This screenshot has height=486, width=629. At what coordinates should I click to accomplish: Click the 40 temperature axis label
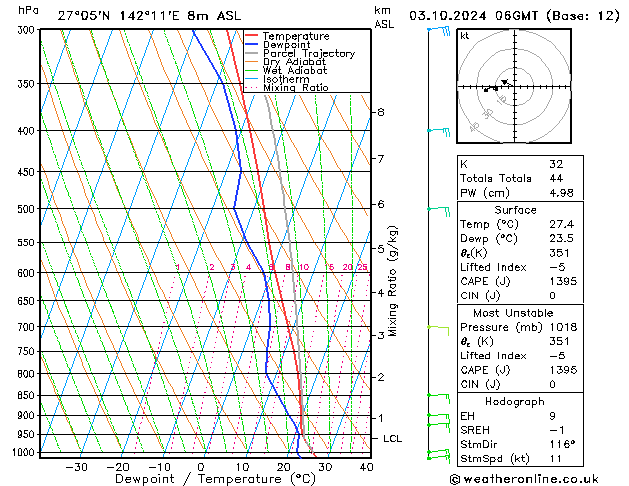(367, 467)
